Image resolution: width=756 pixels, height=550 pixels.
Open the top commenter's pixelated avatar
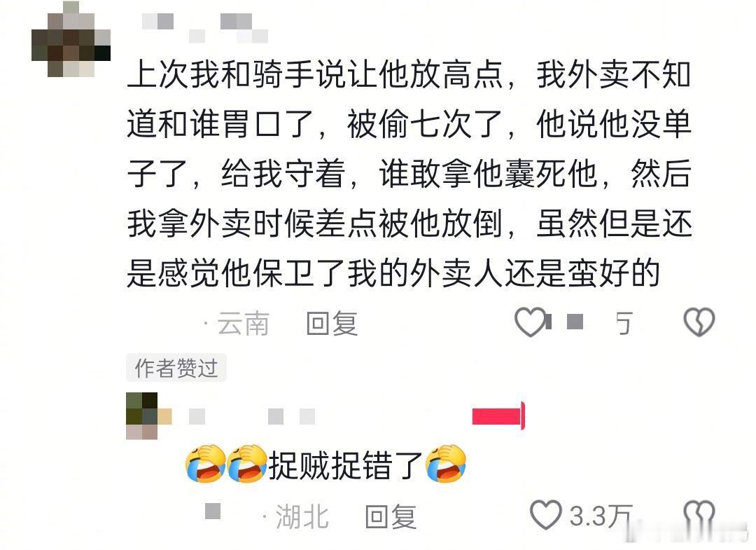tap(71, 39)
